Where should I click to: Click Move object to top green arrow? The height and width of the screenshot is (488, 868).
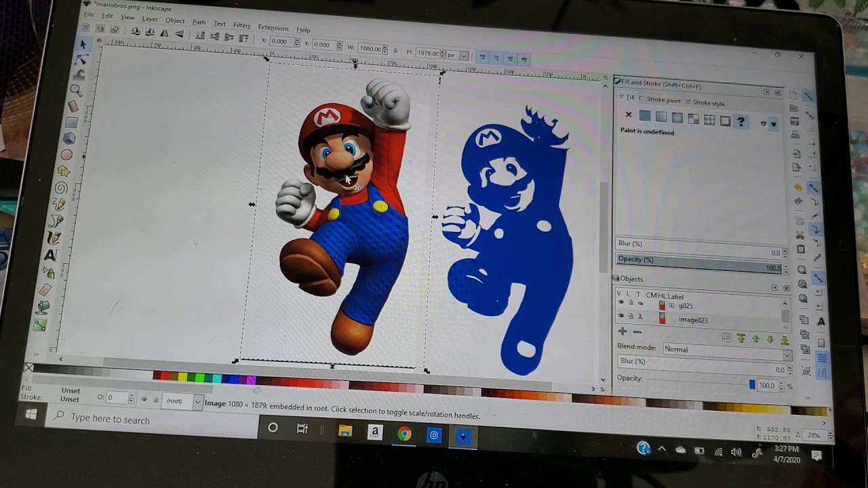tap(741, 338)
